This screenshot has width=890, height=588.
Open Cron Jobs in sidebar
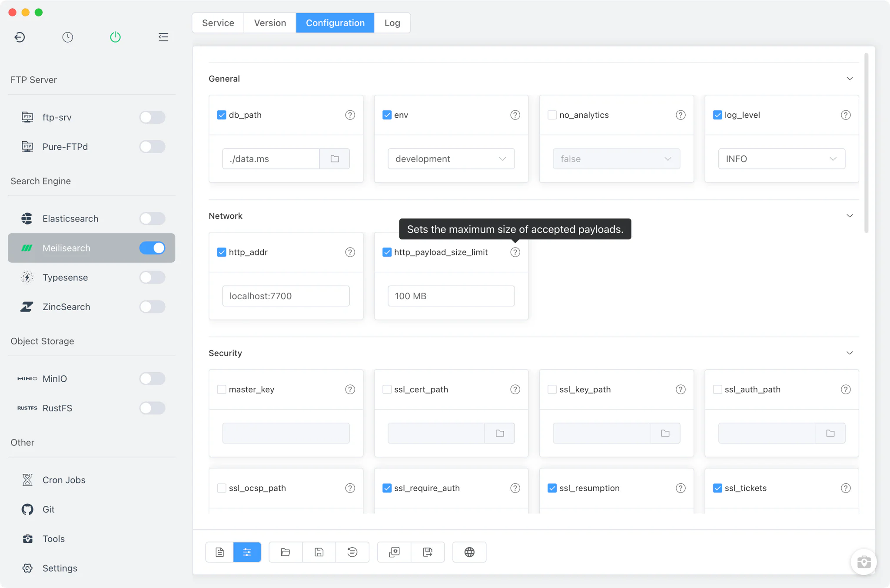(x=91, y=480)
